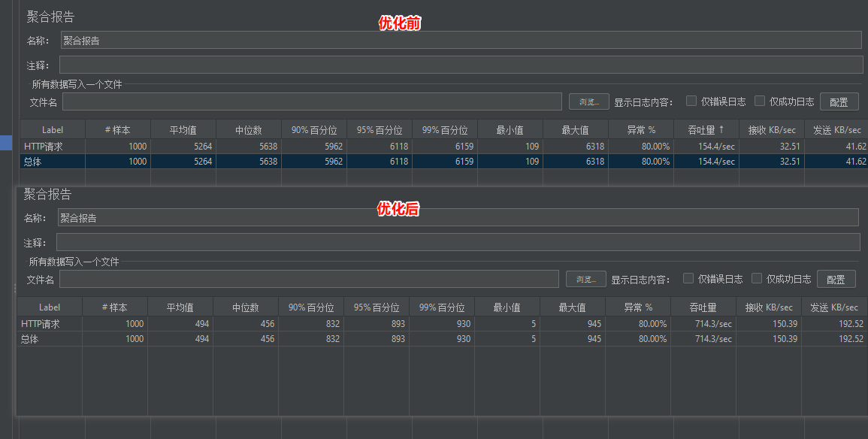The width and height of the screenshot is (868, 439).
Task: Focus the 名称 field in upper report panel
Action: 461,41
